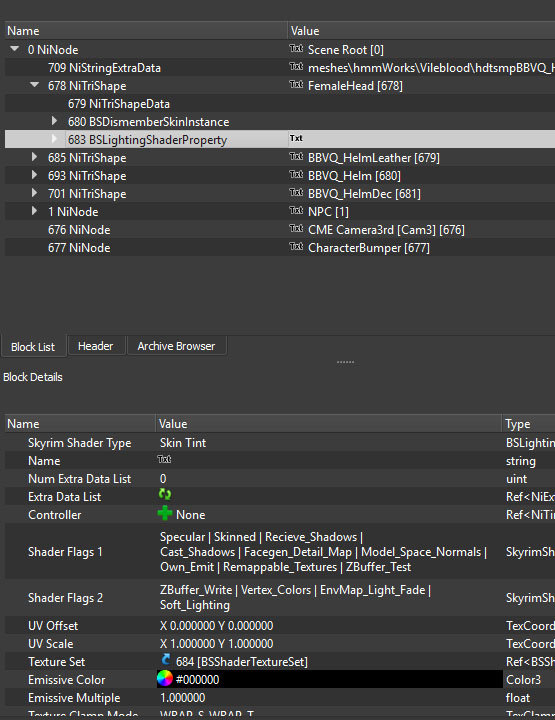The height and width of the screenshot is (720, 555).
Task: Select the 709 NiStringExtraData block
Action: pos(104,68)
